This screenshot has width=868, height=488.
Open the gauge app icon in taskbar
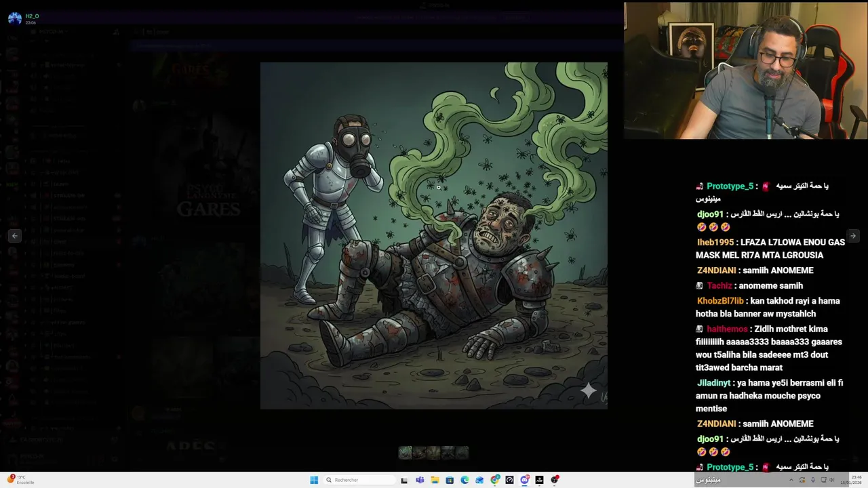pos(509,480)
